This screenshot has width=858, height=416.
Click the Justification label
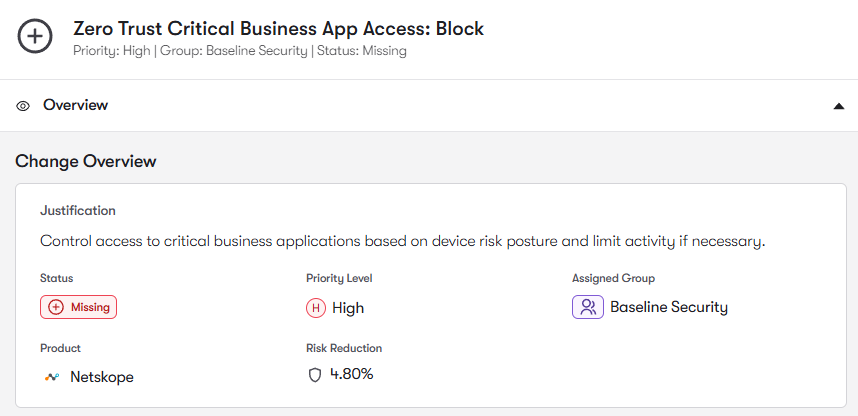pyautogui.click(x=77, y=210)
